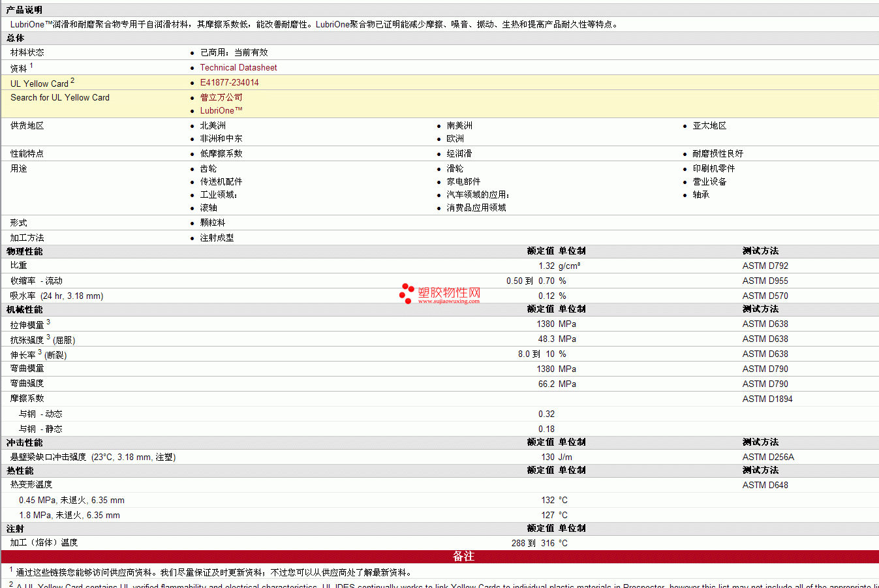Click the 供货地区 row label
The image size is (879, 588).
[27, 125]
